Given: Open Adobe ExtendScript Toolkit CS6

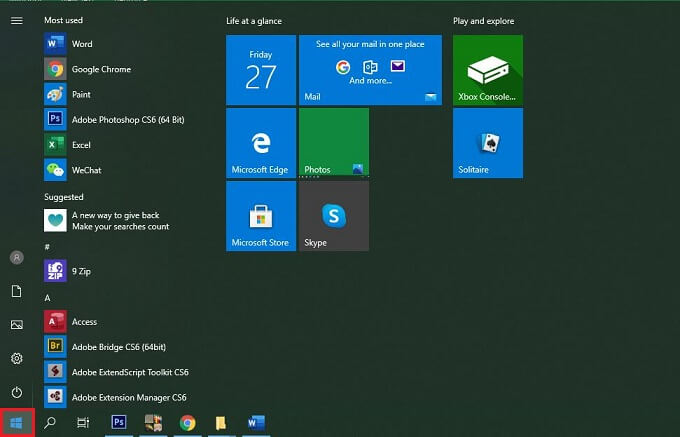Looking at the screenshot, I should (x=117, y=372).
